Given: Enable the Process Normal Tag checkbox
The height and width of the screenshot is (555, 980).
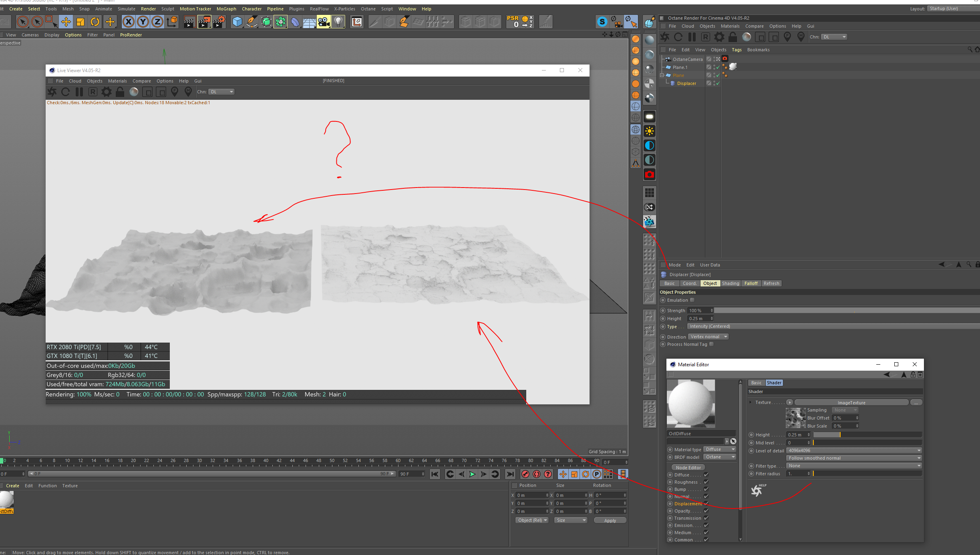Looking at the screenshot, I should click(711, 344).
